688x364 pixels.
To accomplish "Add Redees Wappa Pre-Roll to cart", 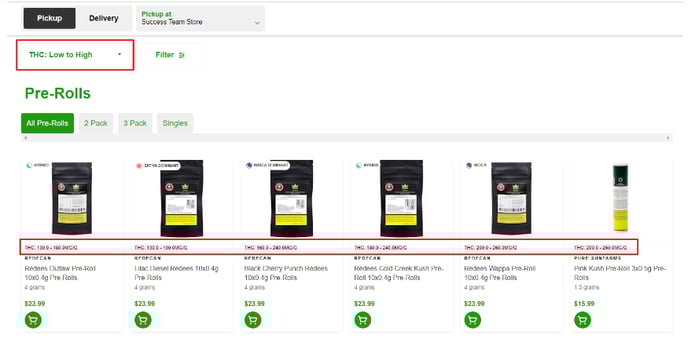I will (473, 320).
